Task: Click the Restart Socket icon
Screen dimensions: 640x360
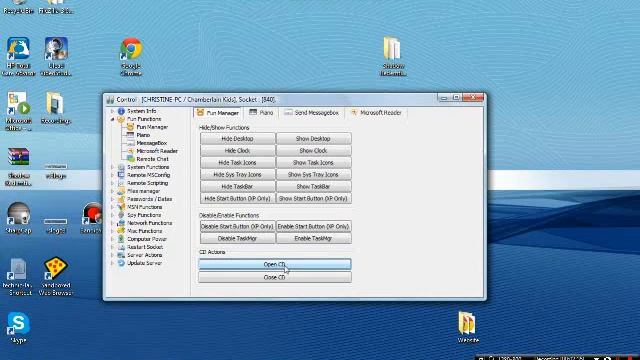Action: pos(121,247)
